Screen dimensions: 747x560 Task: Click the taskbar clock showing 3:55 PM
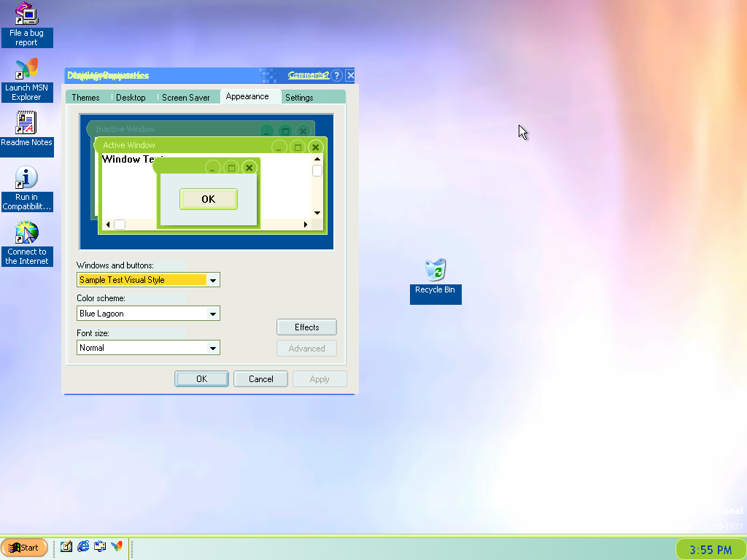(x=711, y=550)
